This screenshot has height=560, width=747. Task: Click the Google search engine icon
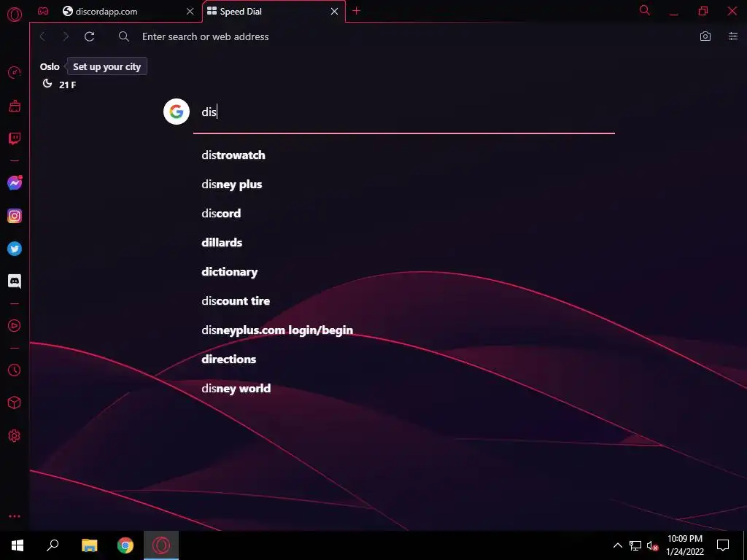[x=177, y=112]
